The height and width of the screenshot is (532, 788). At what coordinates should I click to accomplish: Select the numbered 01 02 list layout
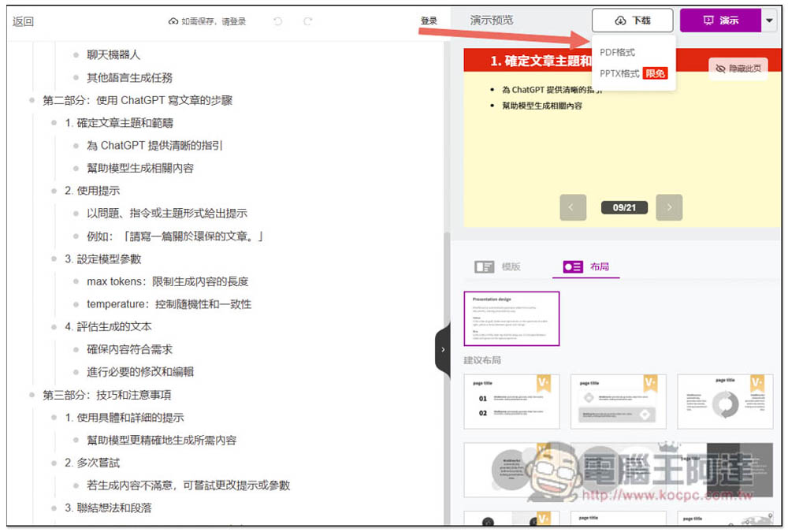[x=511, y=401]
